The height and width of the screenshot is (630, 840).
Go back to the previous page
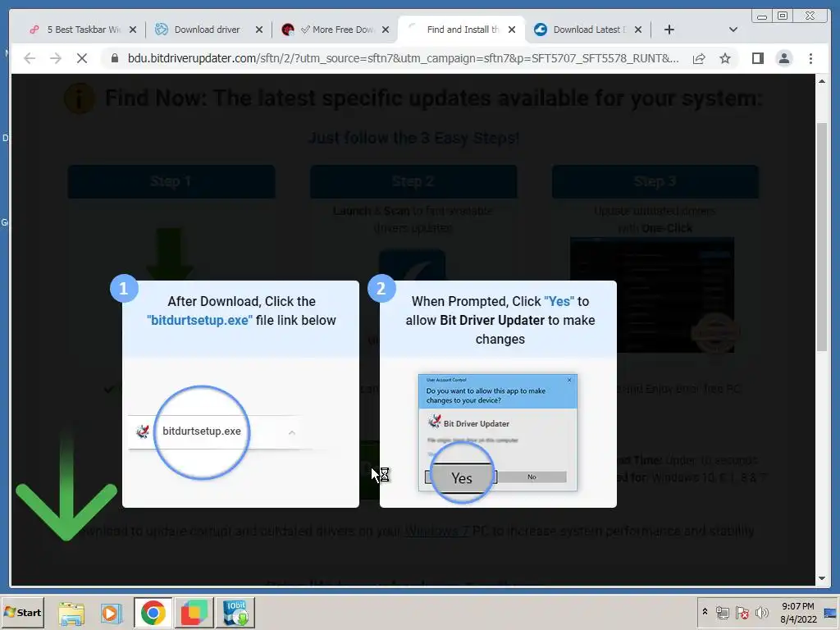click(30, 58)
